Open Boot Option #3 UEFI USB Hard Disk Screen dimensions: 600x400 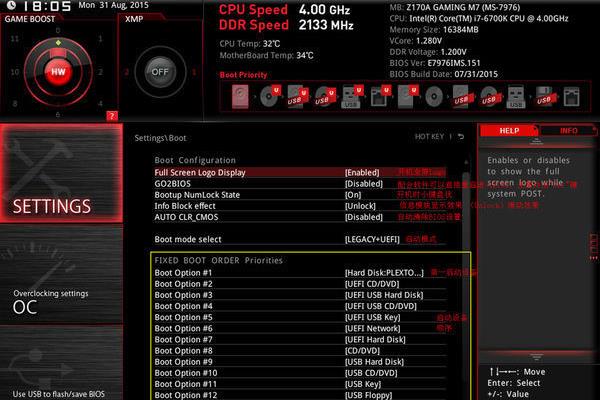click(x=384, y=295)
